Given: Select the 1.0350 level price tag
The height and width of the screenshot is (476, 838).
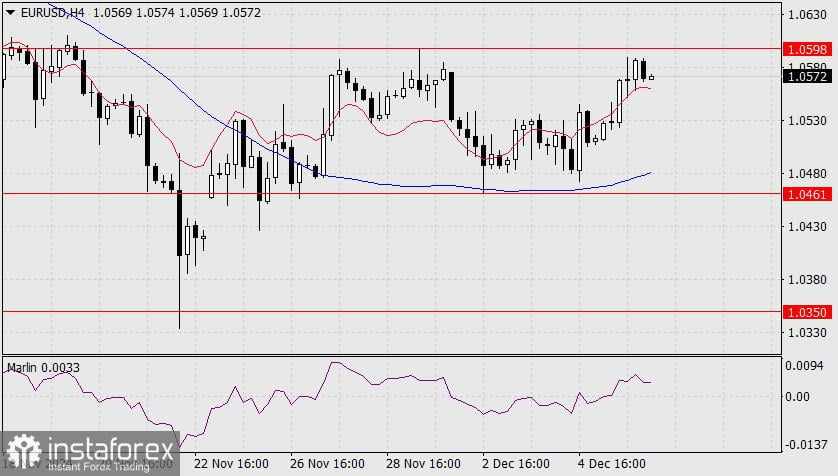Looking at the screenshot, I should (x=808, y=312).
